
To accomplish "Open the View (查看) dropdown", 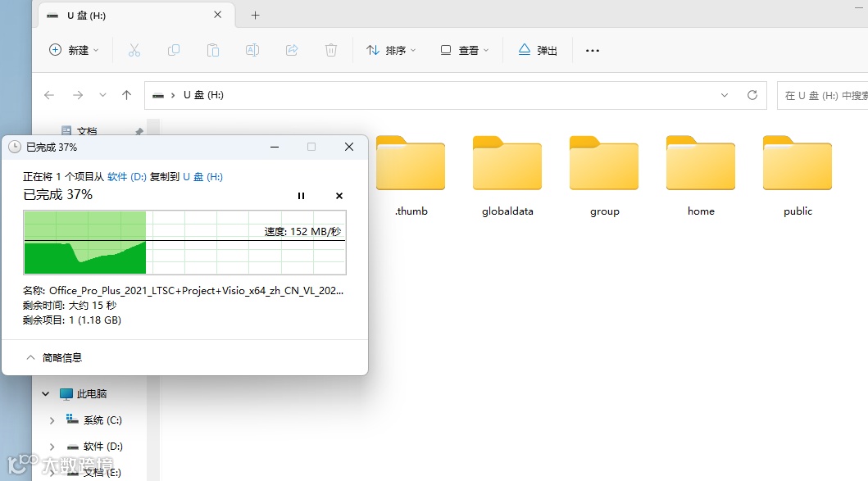I will (x=465, y=50).
